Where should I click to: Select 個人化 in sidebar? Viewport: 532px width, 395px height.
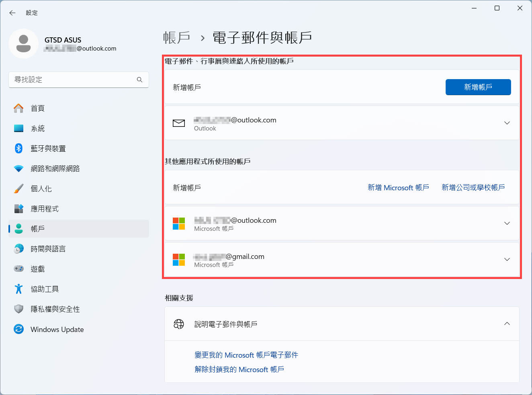coord(79,188)
